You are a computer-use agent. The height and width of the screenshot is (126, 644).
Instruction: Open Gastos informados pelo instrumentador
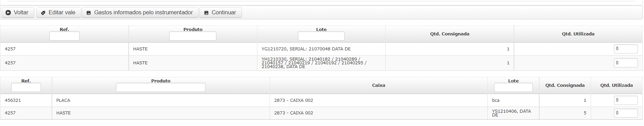pos(140,13)
